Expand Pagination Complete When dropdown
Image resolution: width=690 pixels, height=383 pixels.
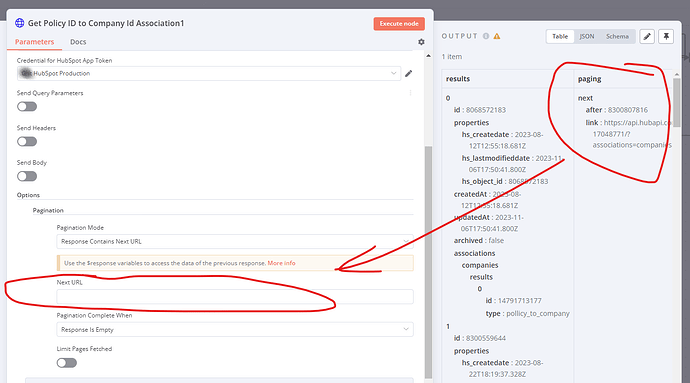pyautogui.click(x=235, y=329)
